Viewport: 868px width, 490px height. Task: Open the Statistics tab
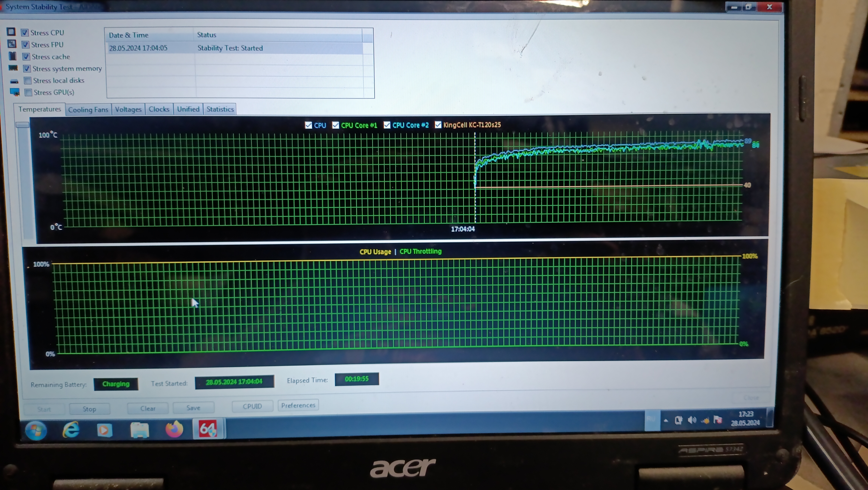pyautogui.click(x=220, y=109)
